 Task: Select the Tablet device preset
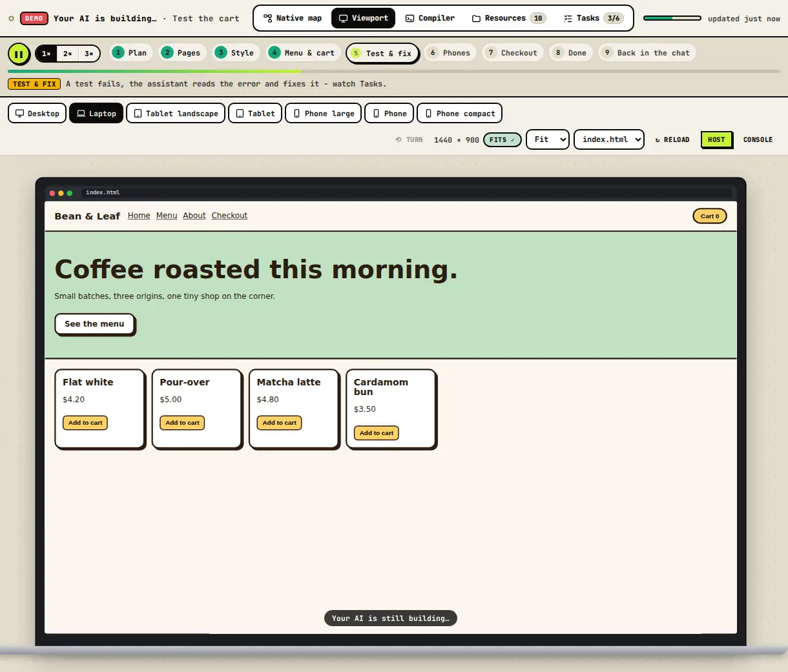coord(255,113)
